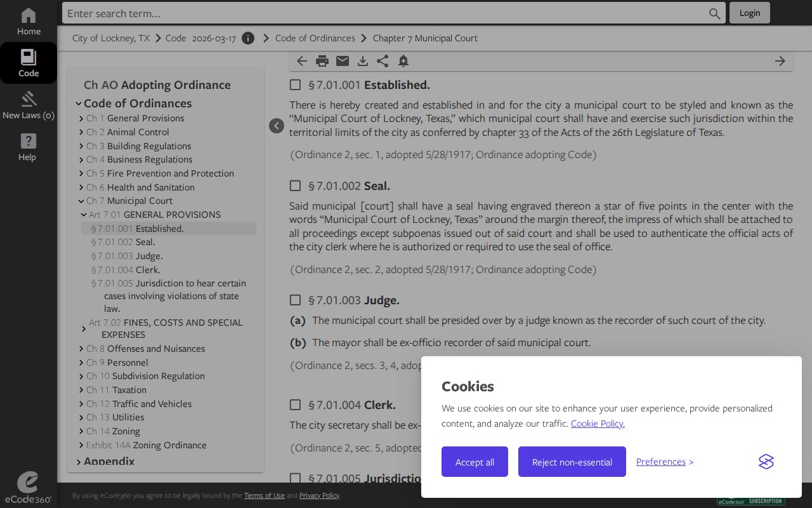Select §7.01.004 Clerk in tree
The image size is (812, 508).
tap(126, 270)
